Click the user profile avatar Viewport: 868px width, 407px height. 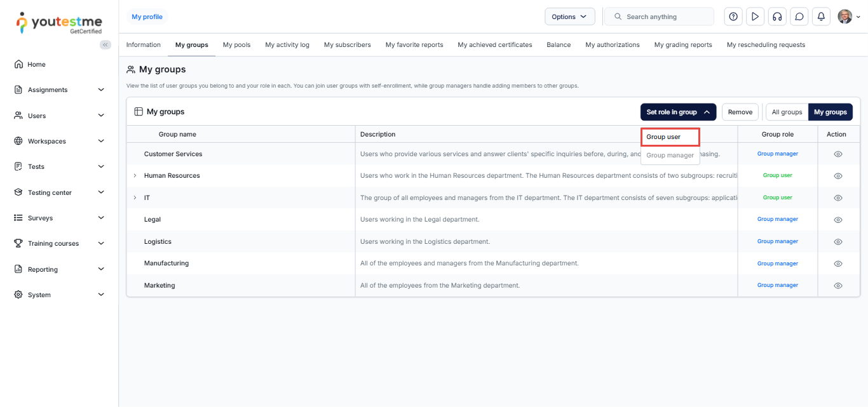click(x=844, y=17)
